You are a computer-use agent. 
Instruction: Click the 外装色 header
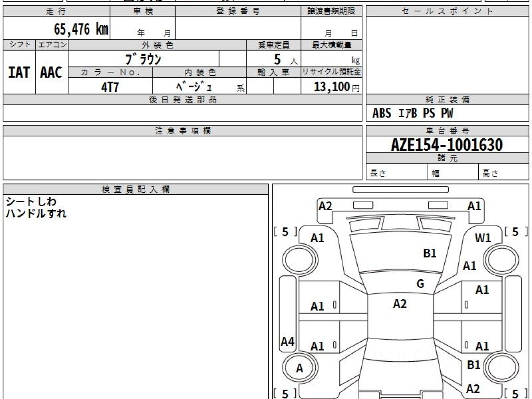(x=157, y=45)
